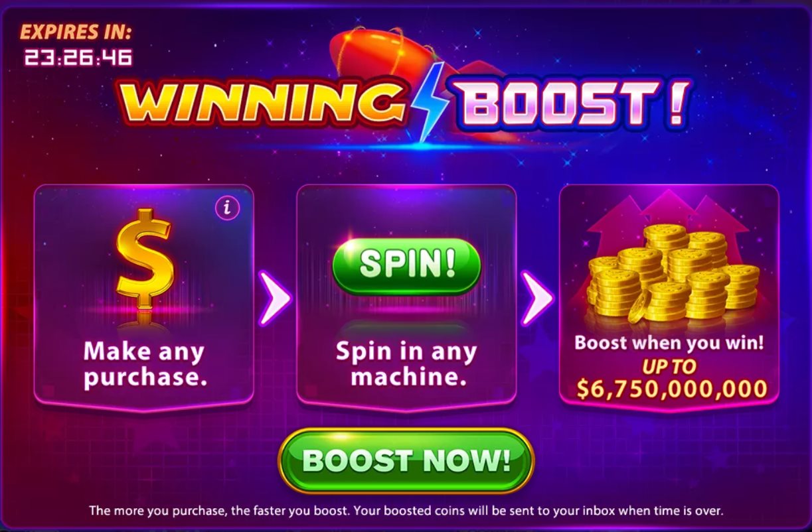Click the second white chevron arrow
The width and height of the screenshot is (812, 532).
537,298
